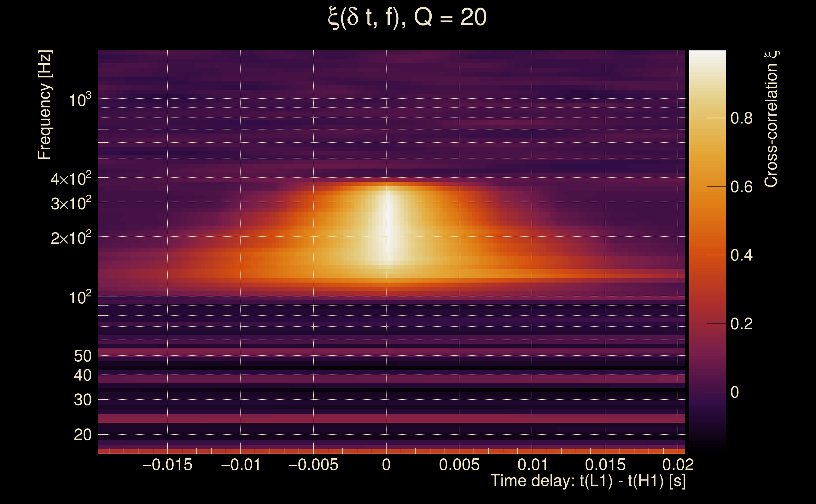This screenshot has height=504, width=816.
Task: Click the 0 value on the colorbar
Action: [735, 392]
